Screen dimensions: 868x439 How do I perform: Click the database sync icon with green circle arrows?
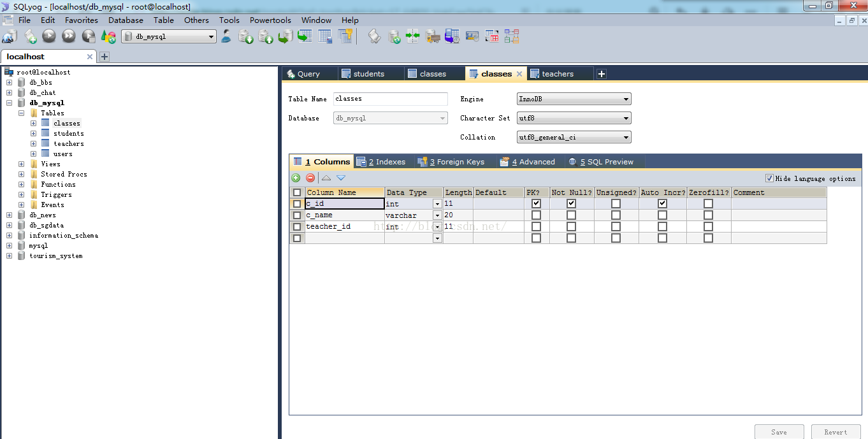394,36
